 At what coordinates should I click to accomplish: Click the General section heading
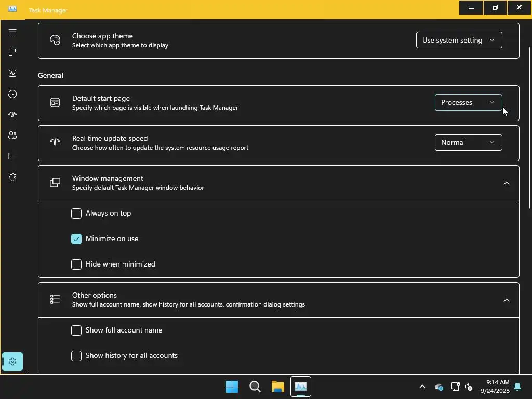click(50, 75)
